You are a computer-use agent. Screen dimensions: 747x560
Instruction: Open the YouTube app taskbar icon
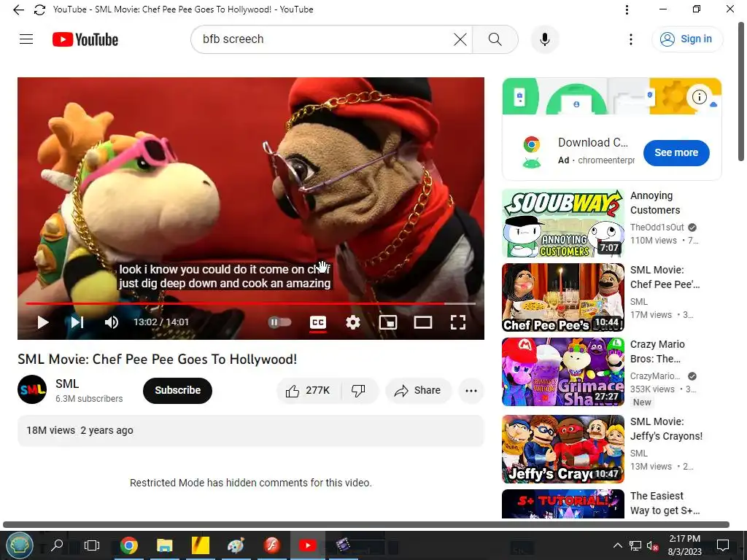tap(308, 545)
